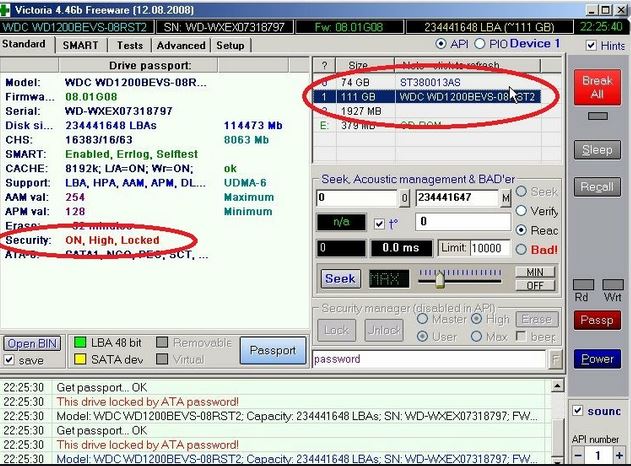Click the Erase button in Security manager
631x466 pixels.
pyautogui.click(x=537, y=319)
